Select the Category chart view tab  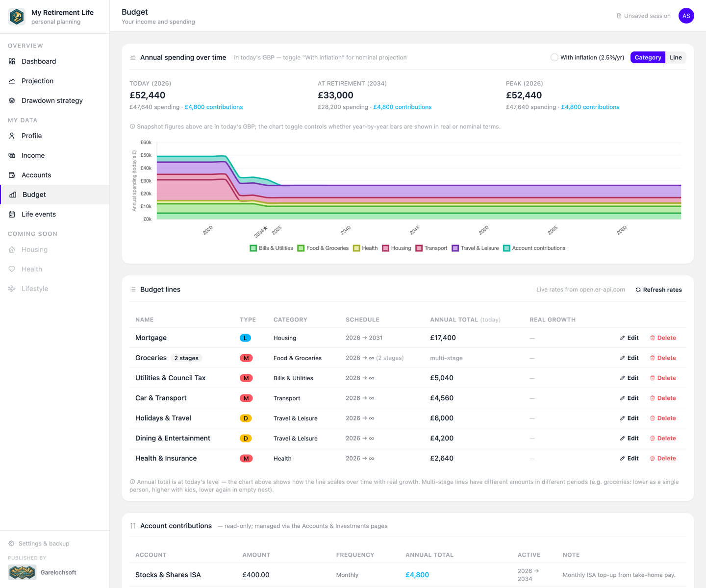648,57
